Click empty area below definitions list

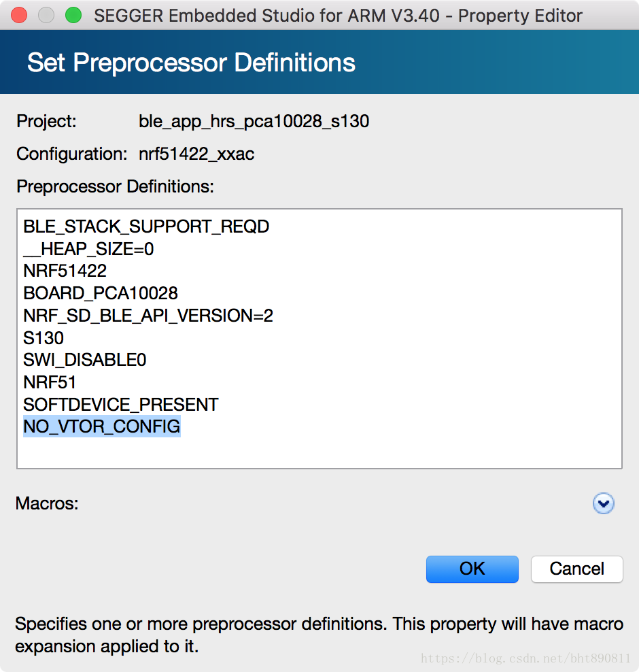[319, 452]
